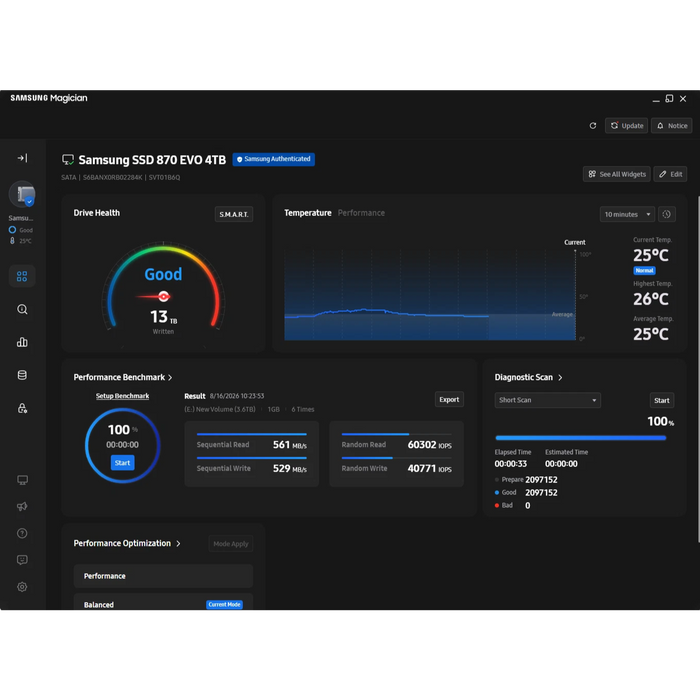This screenshot has width=700, height=700.
Task: Click the drive icon beside Samsung SSD title
Action: click(68, 160)
